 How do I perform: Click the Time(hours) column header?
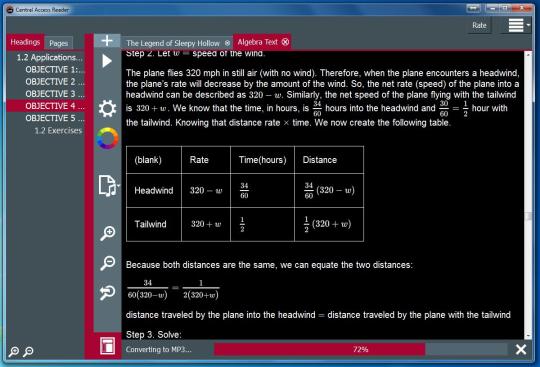262,160
